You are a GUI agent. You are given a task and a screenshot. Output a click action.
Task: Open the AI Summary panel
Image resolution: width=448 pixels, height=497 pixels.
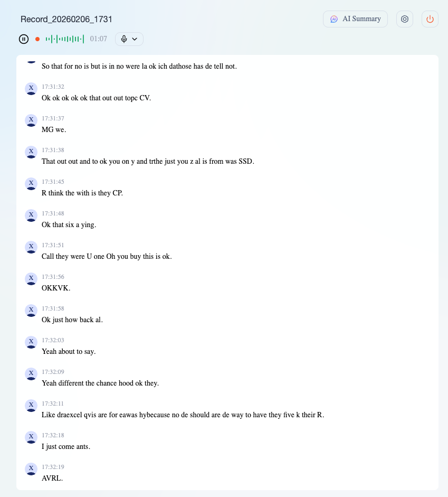point(355,19)
